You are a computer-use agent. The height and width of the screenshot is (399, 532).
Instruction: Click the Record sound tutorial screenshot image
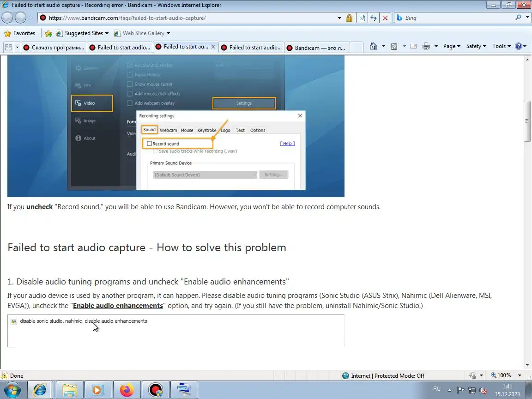pos(176,126)
